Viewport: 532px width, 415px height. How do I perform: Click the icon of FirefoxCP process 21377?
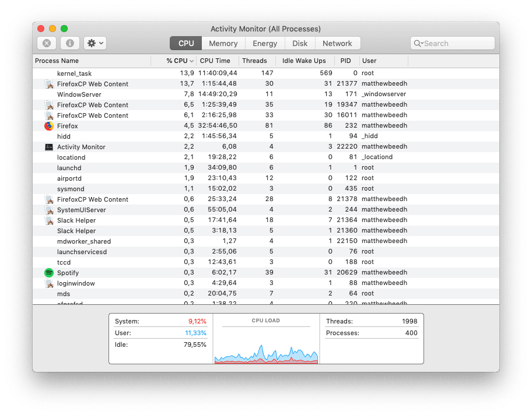click(49, 84)
